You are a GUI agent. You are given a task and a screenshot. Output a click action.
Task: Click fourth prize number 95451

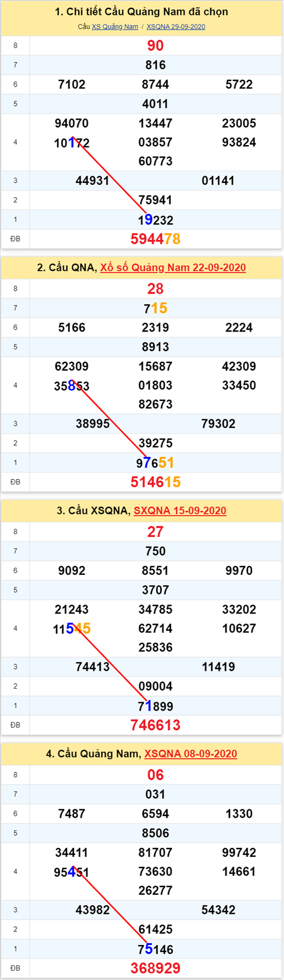click(72, 872)
